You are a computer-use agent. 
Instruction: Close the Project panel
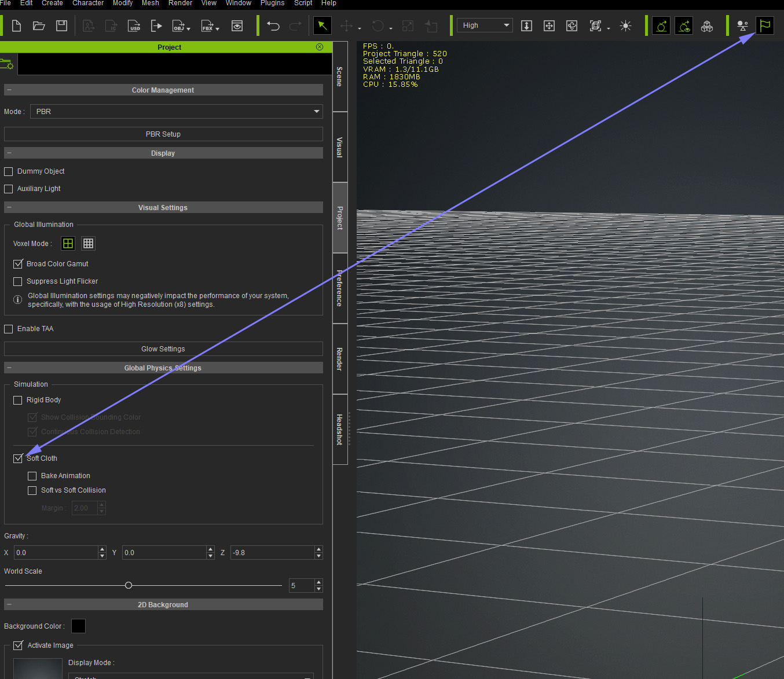click(x=320, y=47)
